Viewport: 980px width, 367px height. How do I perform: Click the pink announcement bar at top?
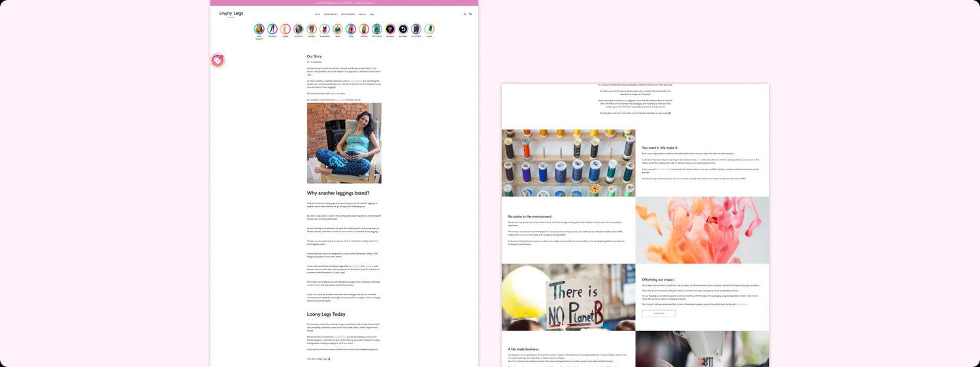344,3
